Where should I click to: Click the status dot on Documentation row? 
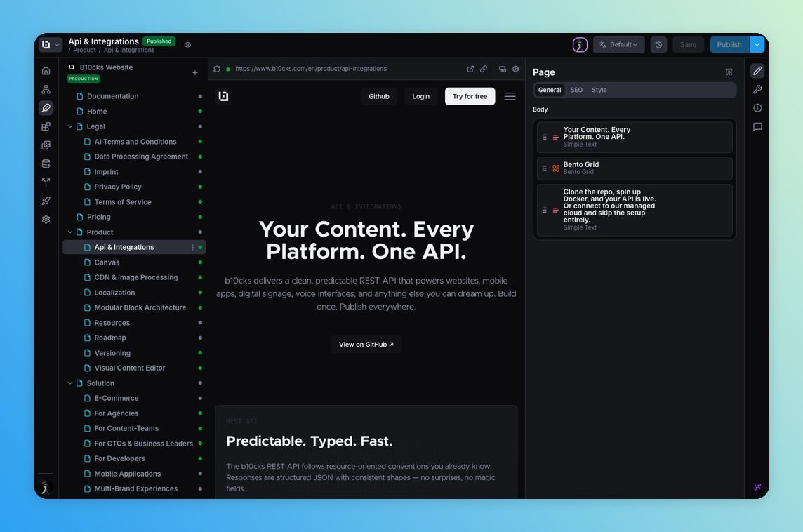(x=200, y=96)
